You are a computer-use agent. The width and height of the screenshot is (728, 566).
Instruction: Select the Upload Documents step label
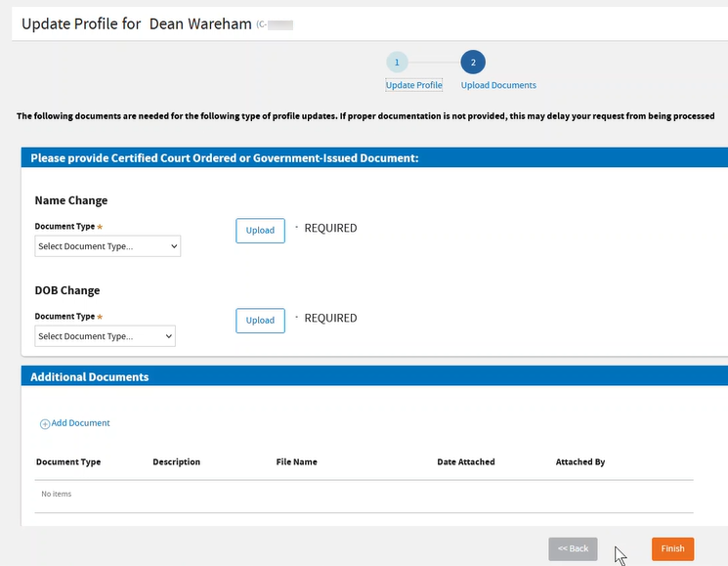498,86
